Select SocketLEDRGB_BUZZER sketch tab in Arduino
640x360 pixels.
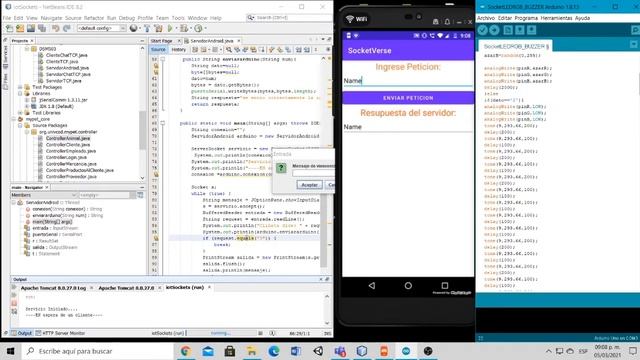point(514,47)
